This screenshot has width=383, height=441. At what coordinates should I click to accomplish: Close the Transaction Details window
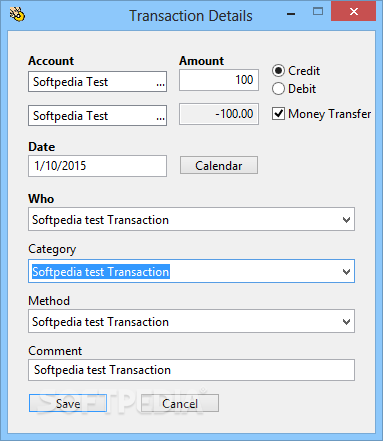[x=354, y=12]
